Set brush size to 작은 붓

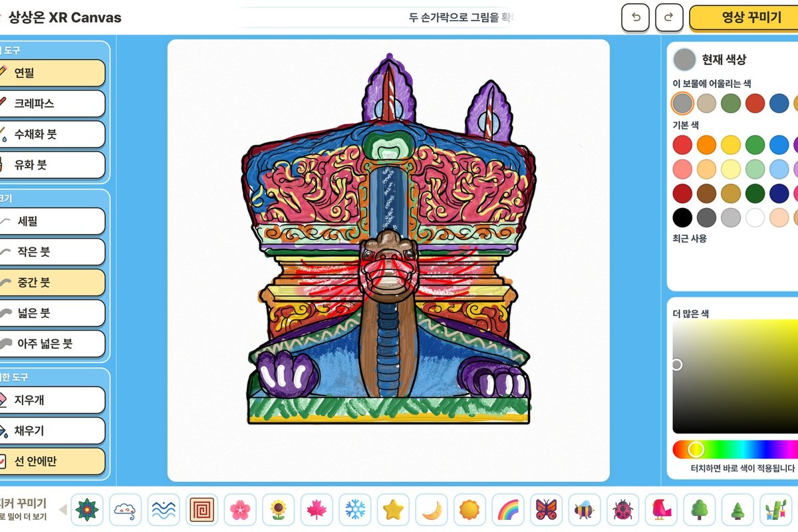click(51, 252)
